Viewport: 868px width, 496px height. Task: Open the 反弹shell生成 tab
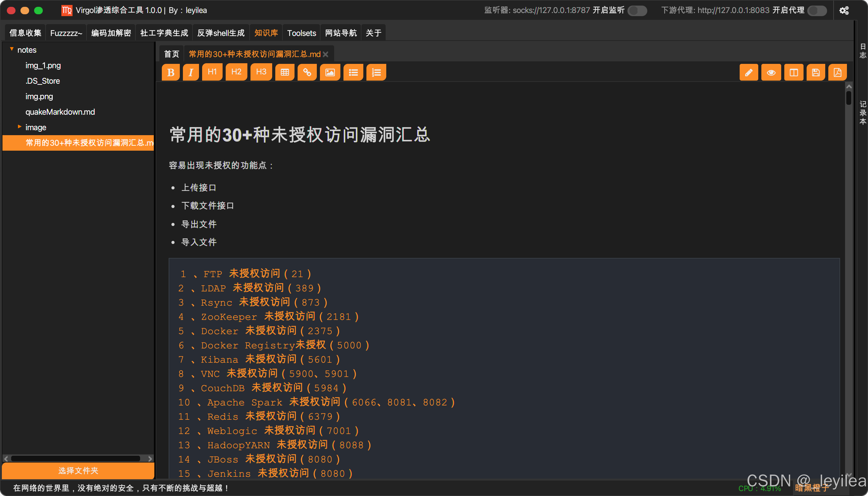[221, 33]
